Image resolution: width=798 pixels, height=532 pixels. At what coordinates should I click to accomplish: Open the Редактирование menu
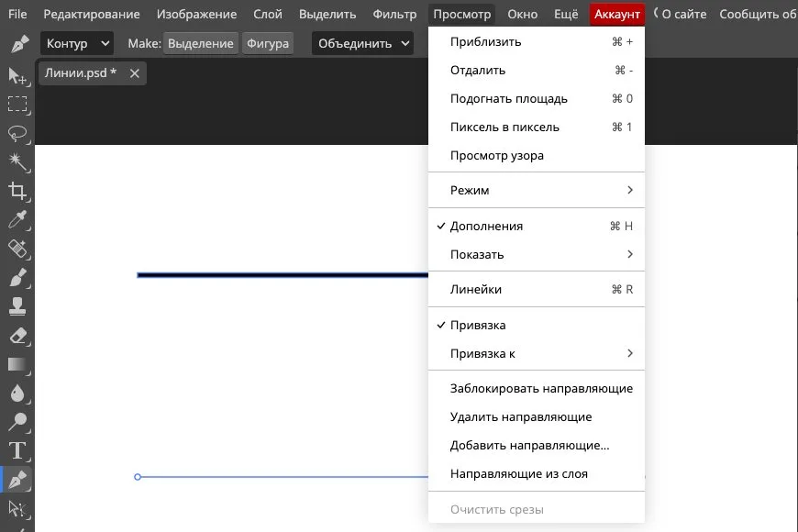pyautogui.click(x=92, y=15)
